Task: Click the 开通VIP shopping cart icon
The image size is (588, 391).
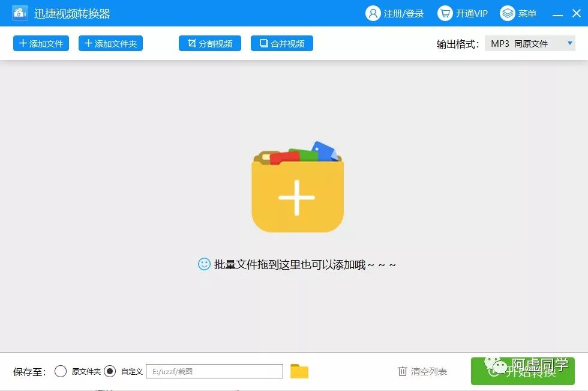Action: tap(445, 13)
